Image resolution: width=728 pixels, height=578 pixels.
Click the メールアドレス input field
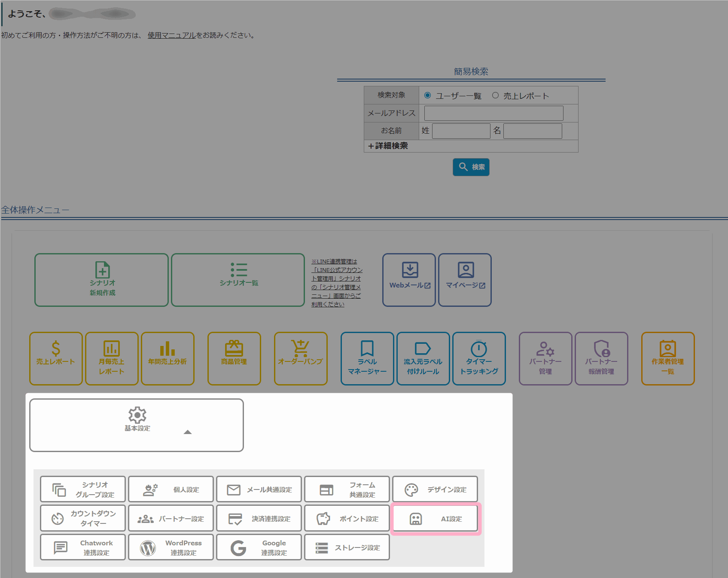[493, 113]
